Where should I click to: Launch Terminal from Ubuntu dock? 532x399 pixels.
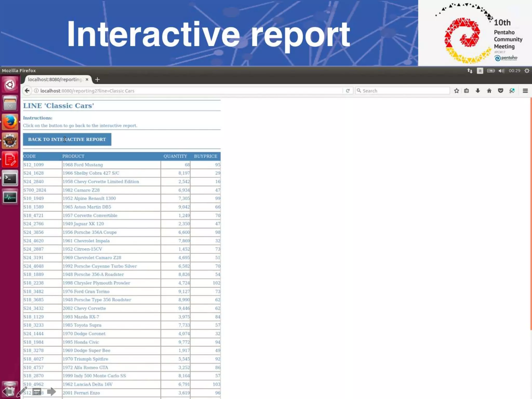(x=10, y=178)
